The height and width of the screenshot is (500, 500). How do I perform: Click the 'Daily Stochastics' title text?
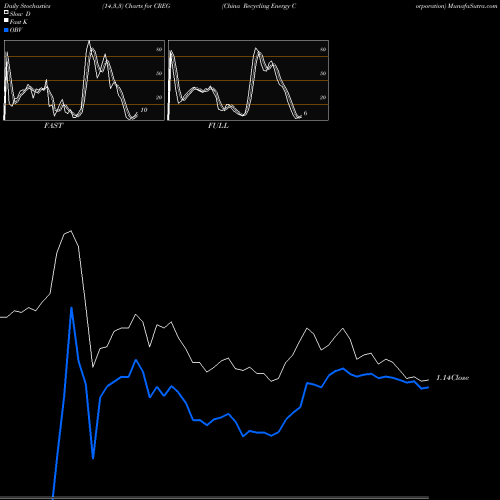(x=27, y=6)
